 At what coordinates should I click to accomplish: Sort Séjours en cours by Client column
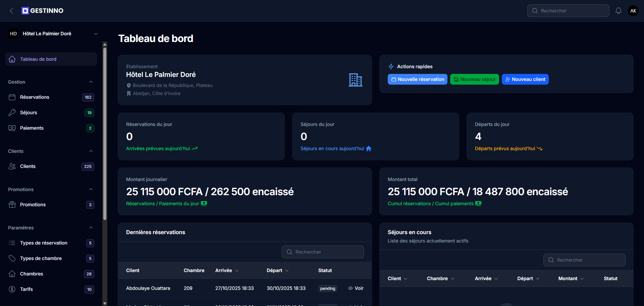398,278
